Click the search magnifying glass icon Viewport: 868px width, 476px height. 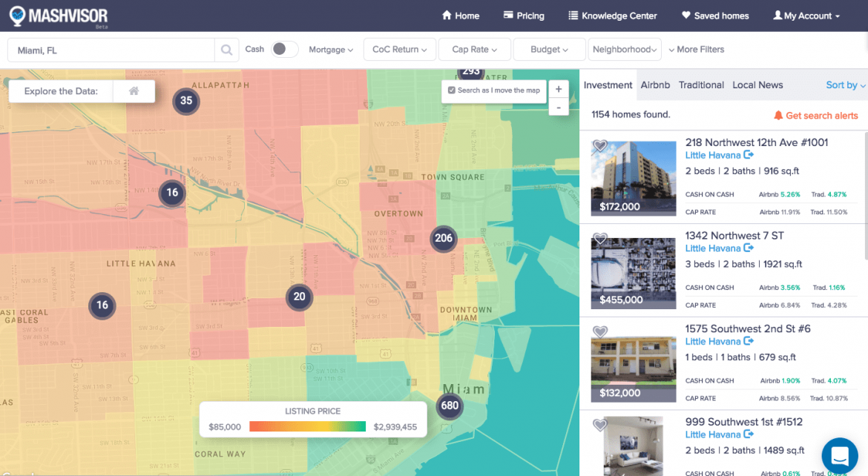pyautogui.click(x=226, y=49)
